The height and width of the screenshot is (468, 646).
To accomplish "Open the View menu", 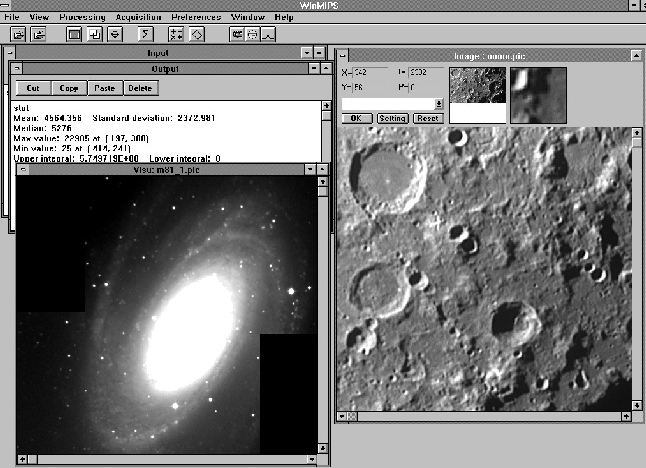I will (39, 17).
